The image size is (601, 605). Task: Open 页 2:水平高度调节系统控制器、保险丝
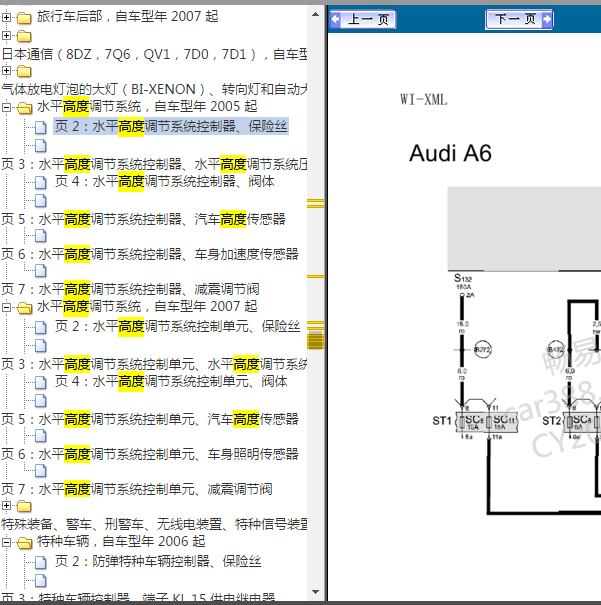tap(171, 126)
